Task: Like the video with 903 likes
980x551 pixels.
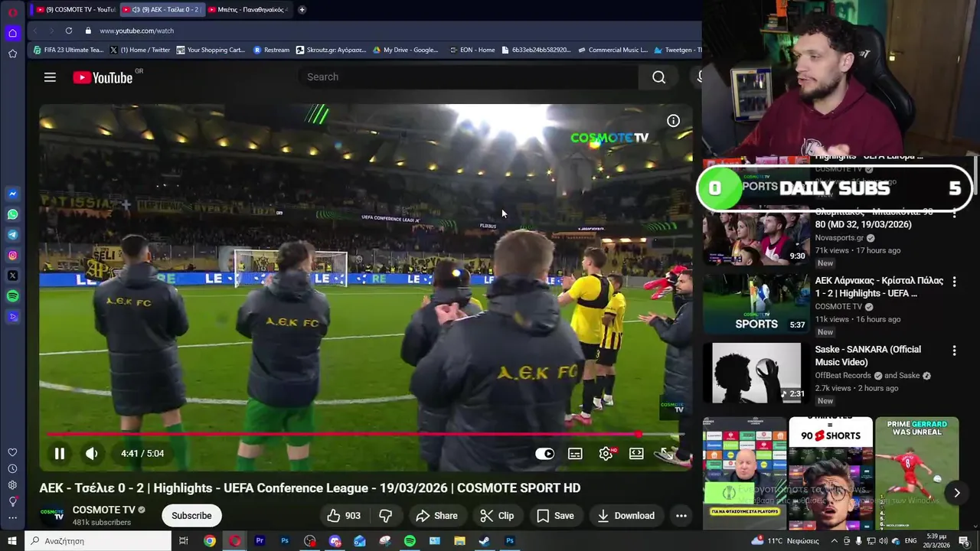Action: click(344, 516)
